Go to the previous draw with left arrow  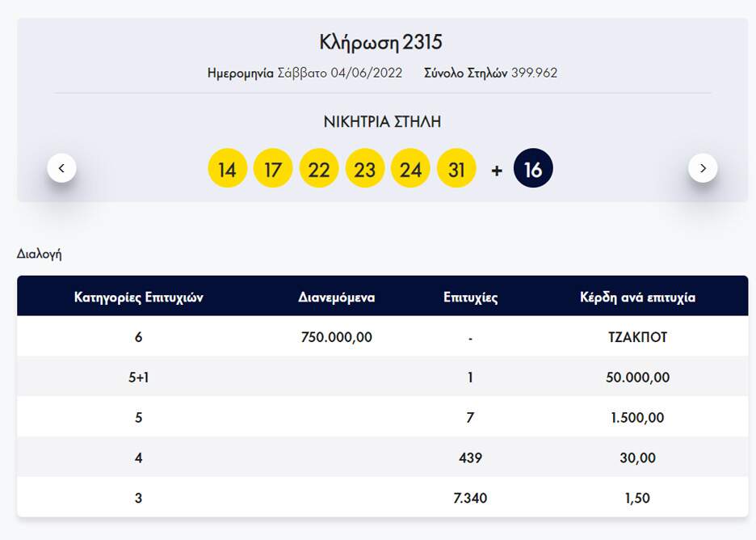61,168
